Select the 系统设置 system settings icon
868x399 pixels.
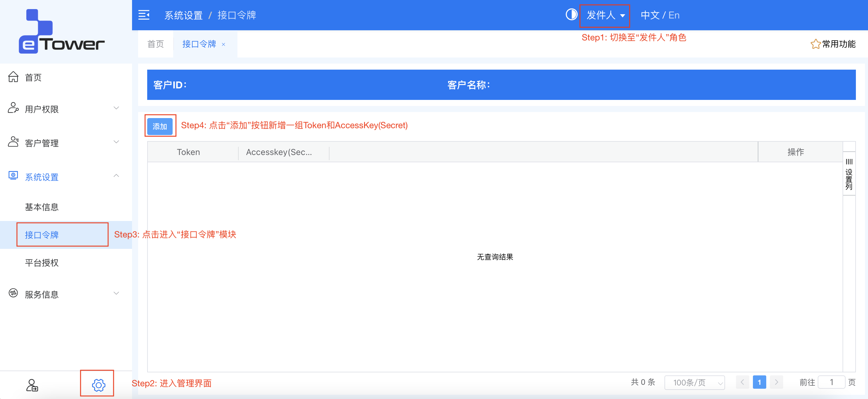click(13, 176)
